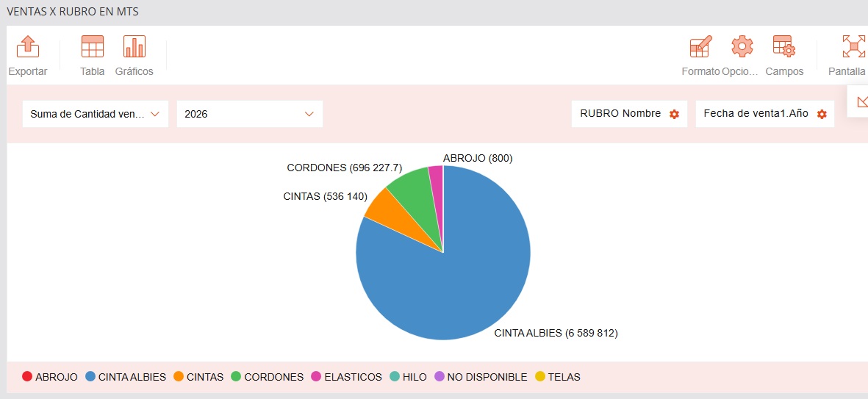Viewport: 868px width, 399px height.
Task: Open the Suma de Cantidad measure dropdown
Action: (96, 114)
